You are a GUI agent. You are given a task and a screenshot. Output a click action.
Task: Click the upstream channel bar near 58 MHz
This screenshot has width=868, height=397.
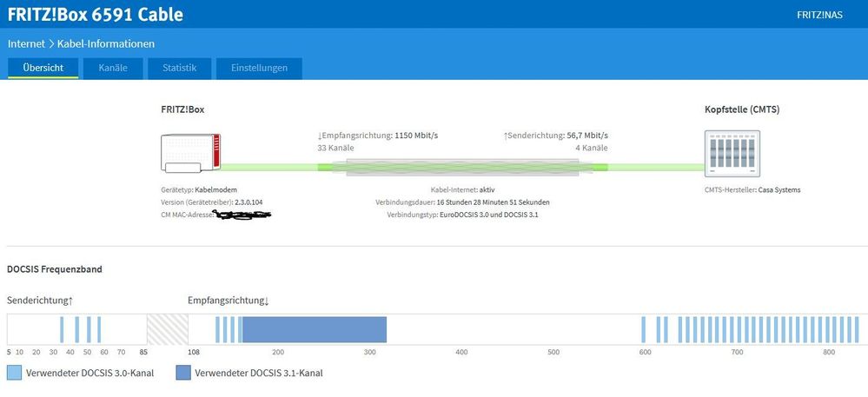tap(99, 329)
